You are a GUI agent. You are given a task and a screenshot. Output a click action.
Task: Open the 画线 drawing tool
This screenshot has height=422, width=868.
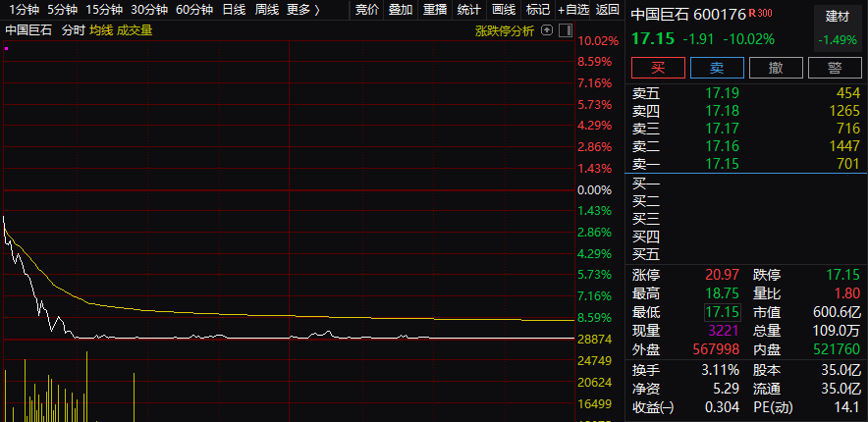point(503,10)
